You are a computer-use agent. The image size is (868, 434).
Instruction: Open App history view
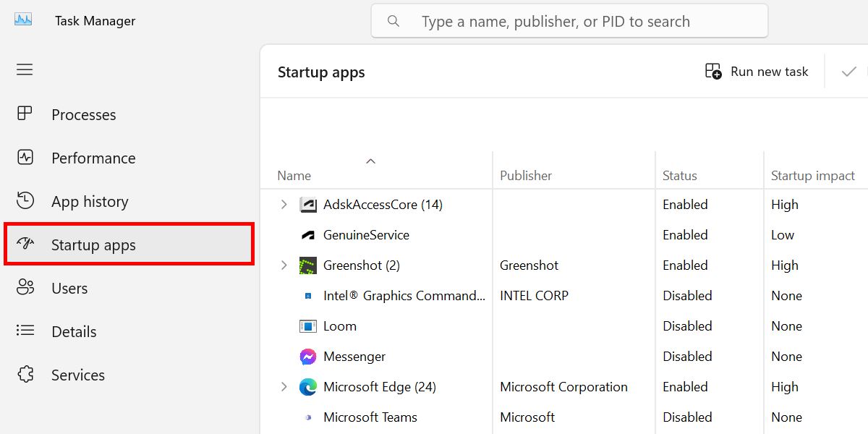[25, 201]
